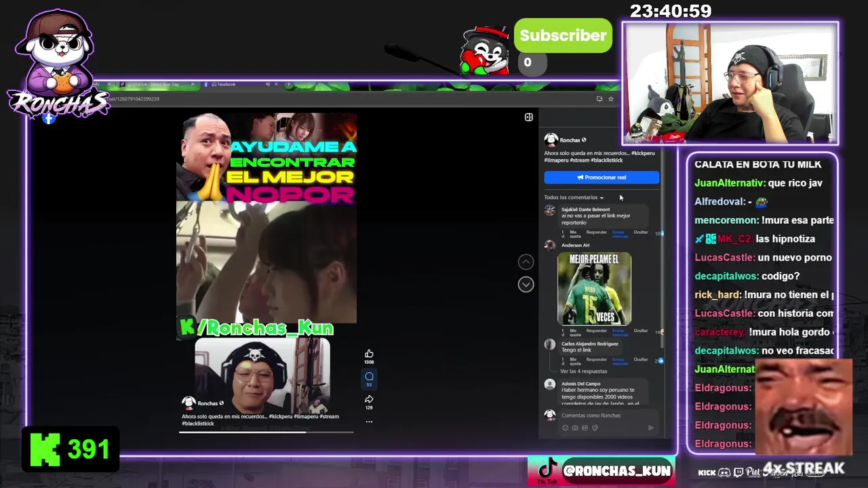Viewport: 868px width, 488px height.
Task: Attach photo to comment with camera icon
Action: (575, 428)
